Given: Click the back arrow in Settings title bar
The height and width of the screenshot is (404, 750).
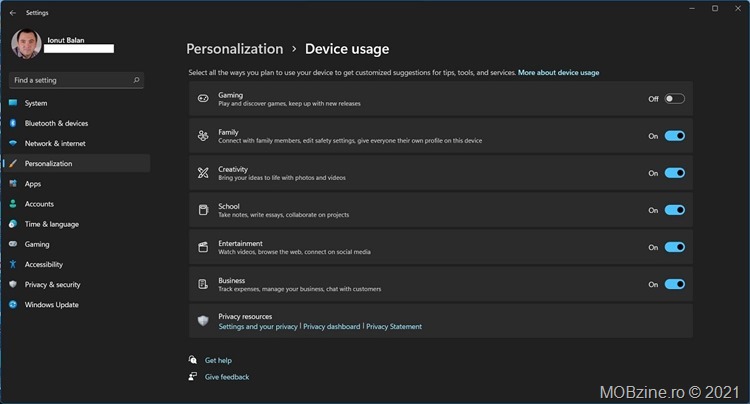Looking at the screenshot, I should tap(12, 13).
